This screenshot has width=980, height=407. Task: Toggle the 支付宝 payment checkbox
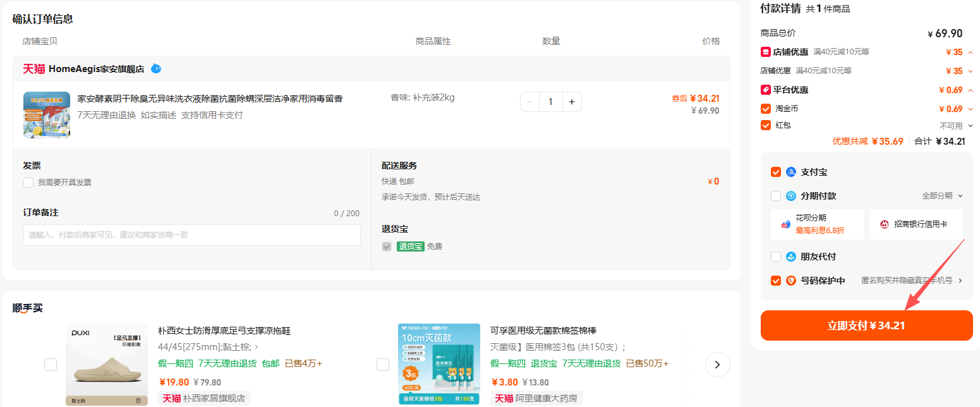pos(776,172)
